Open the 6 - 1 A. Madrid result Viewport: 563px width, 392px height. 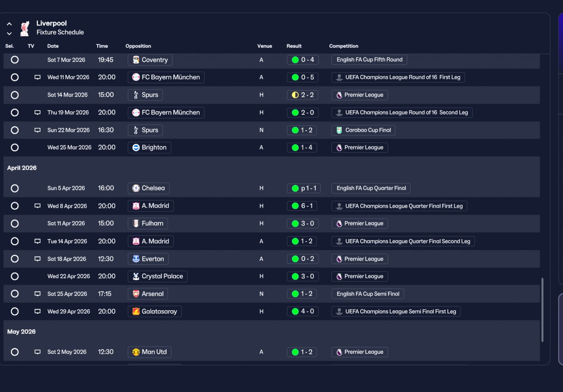click(x=302, y=206)
